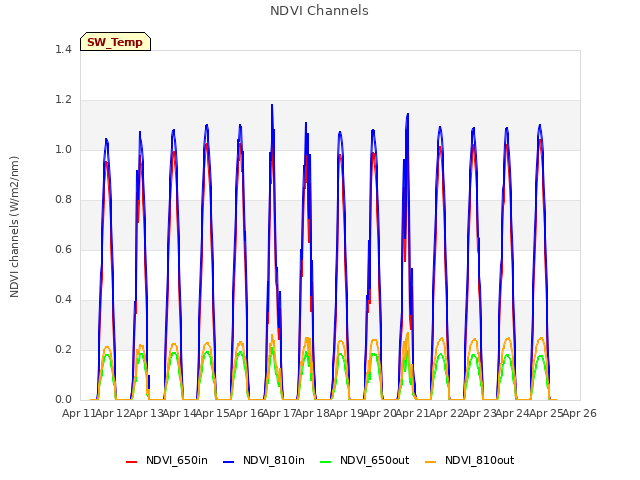Click the NDVI Channels chart title
Screen dimensions: 640x480
pyautogui.click(x=319, y=11)
